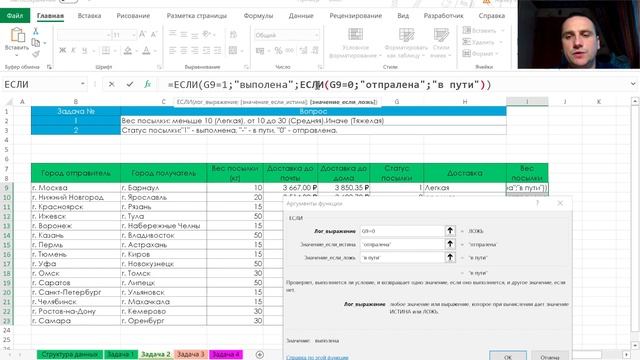Open the Задача 3 sheet tab

tap(191, 354)
